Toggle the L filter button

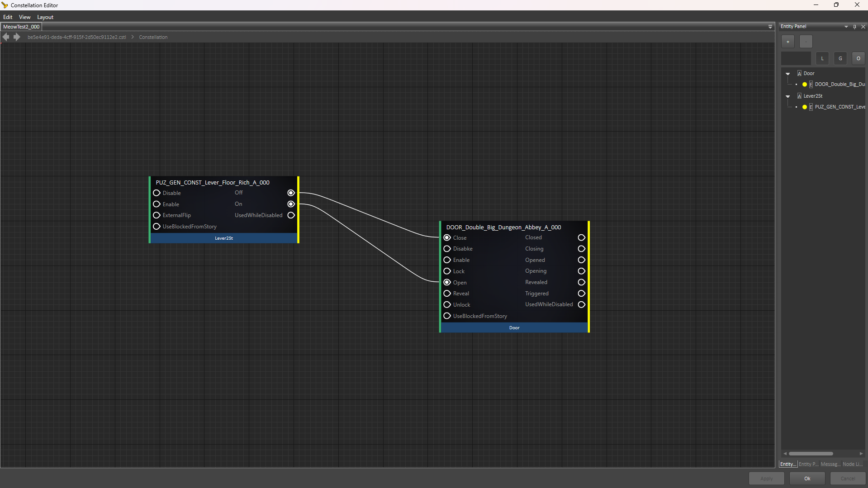point(822,58)
